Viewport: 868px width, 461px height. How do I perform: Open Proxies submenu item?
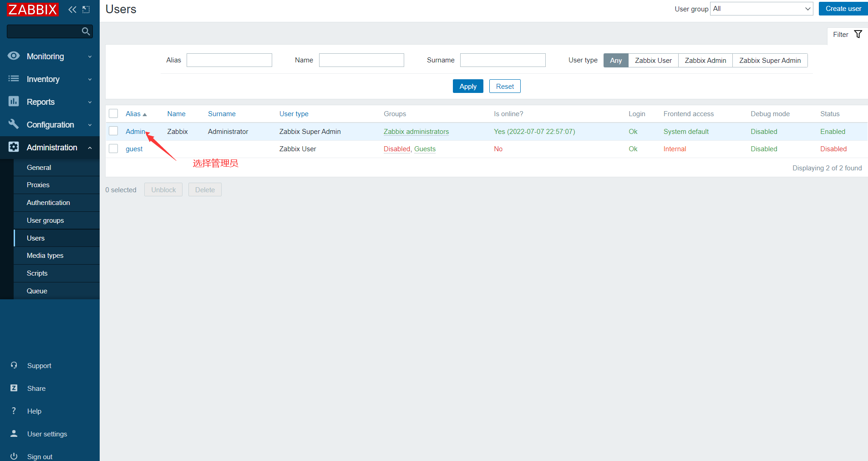(x=56, y=185)
